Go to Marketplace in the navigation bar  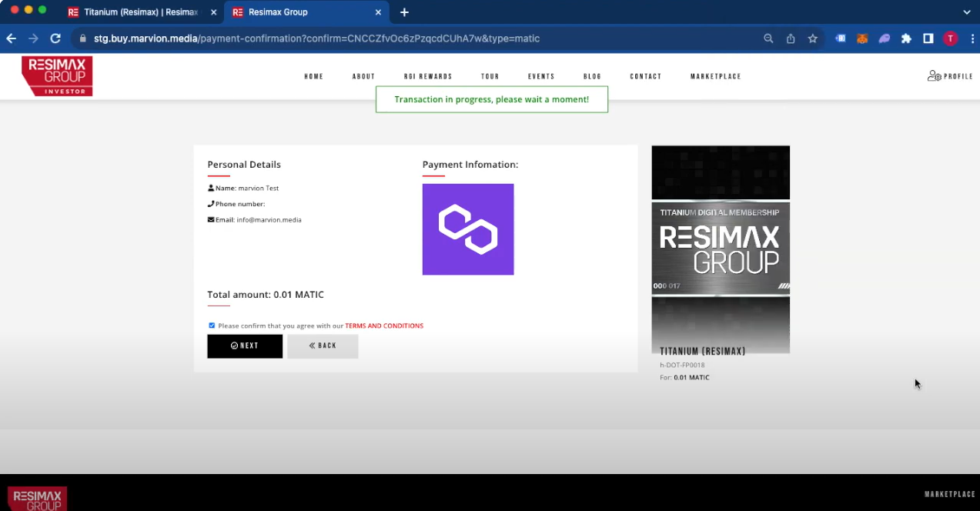pos(715,77)
